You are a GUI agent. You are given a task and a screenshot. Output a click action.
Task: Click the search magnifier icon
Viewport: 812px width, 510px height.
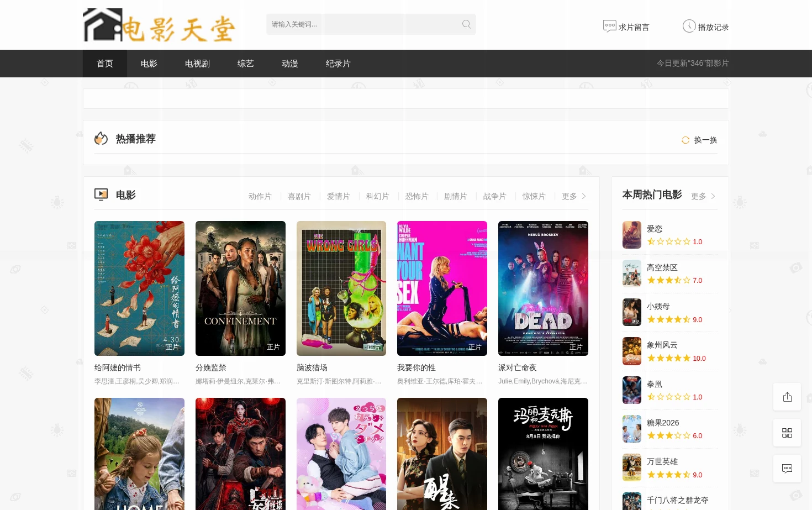[466, 24]
